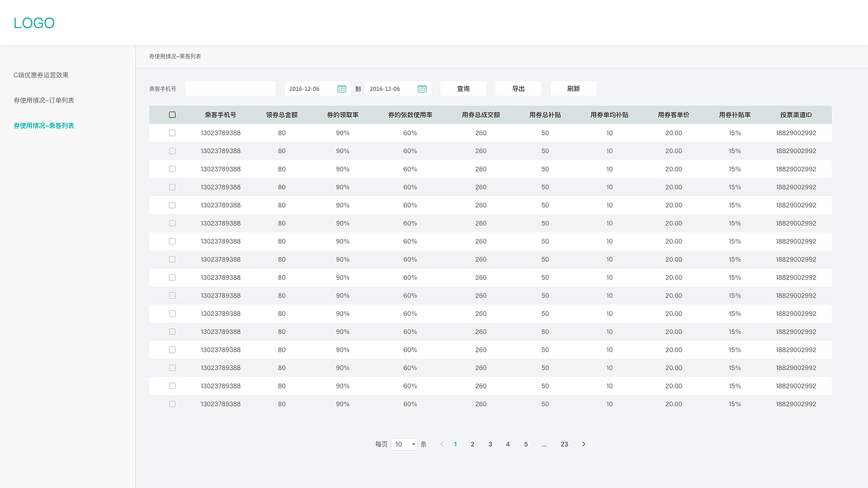This screenshot has height=488, width=868.
Task: Go to page 2
Action: [473, 445]
